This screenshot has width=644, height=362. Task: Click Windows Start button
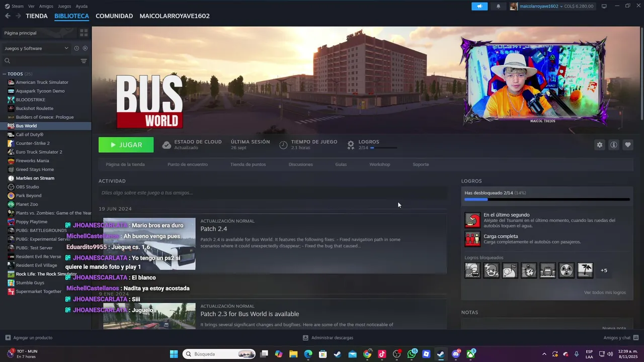[174, 354]
